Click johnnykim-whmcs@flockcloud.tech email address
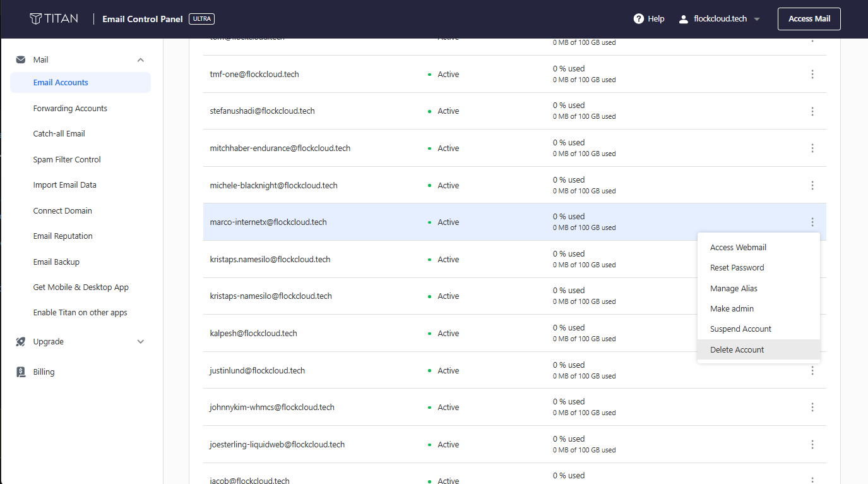Screen dimensions: 868x484 (x=272, y=407)
